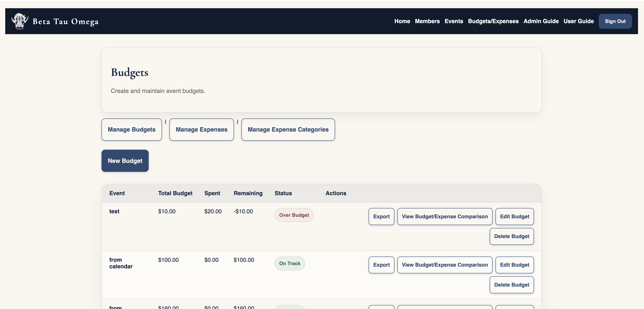Select the $100.00 total budget cell
Screen dimensions: 644x309
[x=168, y=260]
